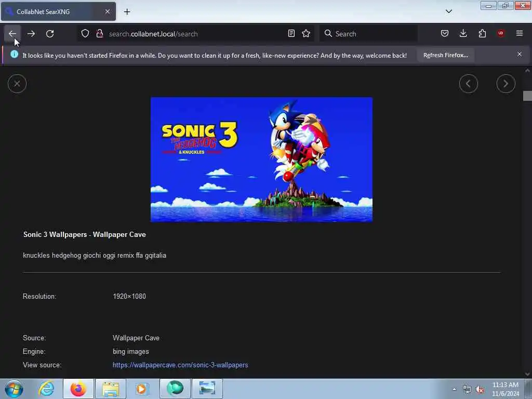Screen dimensions: 532x399
Task: Select the knuckles hedgehog description text
Action: tap(95, 255)
